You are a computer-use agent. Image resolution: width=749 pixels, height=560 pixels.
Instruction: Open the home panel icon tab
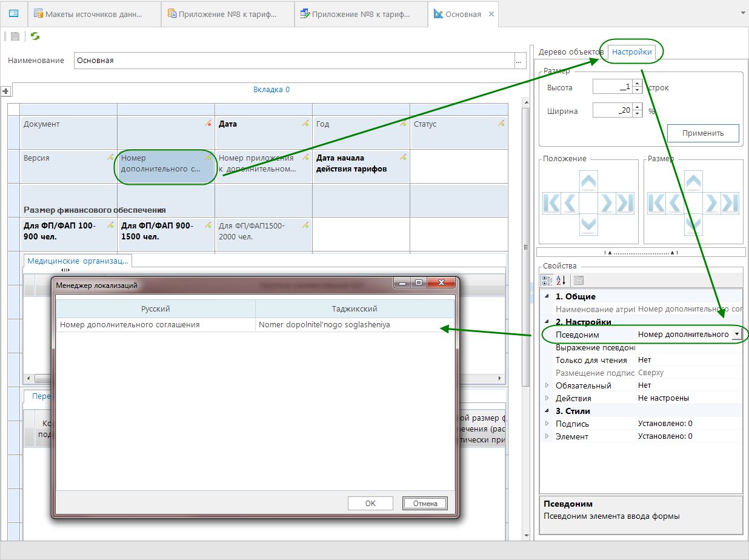tap(13, 13)
